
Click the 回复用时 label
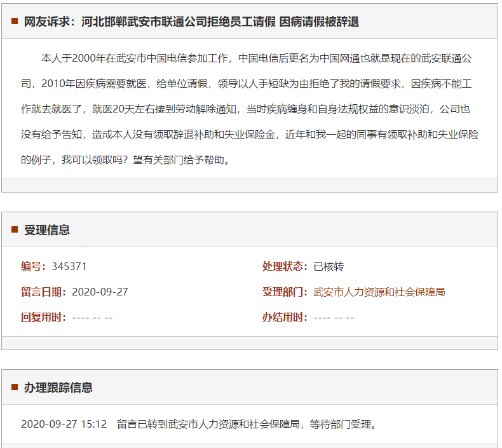[x=44, y=317]
